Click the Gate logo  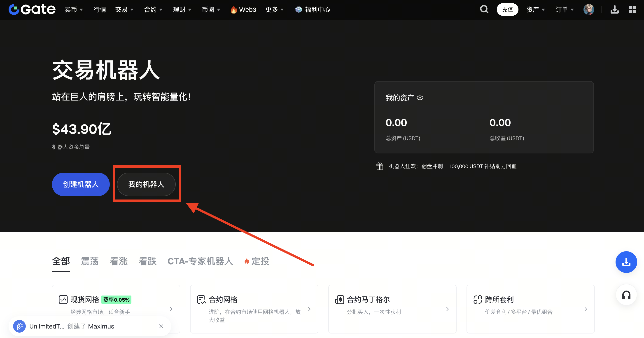pyautogui.click(x=32, y=9)
